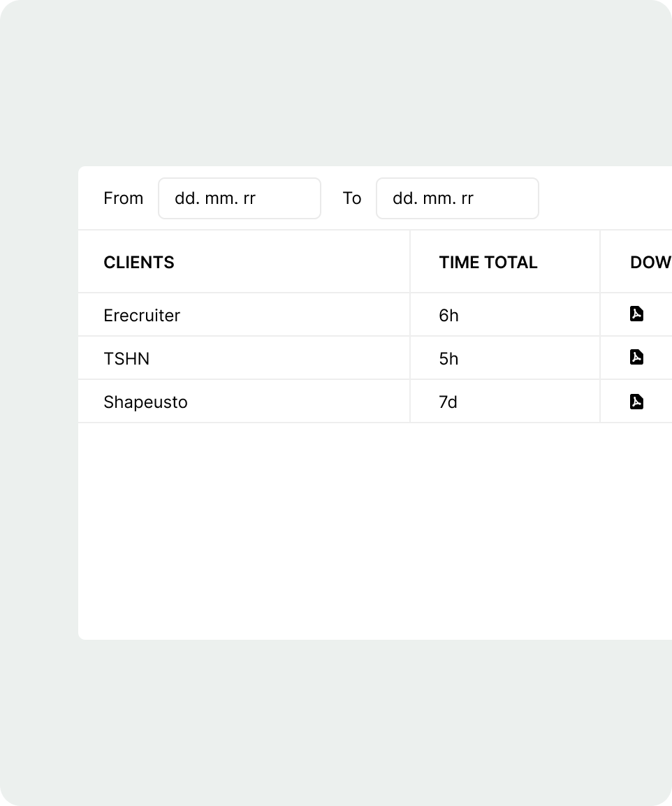The image size is (672, 806).
Task: Click the year segment in From date field
Action: [249, 198]
